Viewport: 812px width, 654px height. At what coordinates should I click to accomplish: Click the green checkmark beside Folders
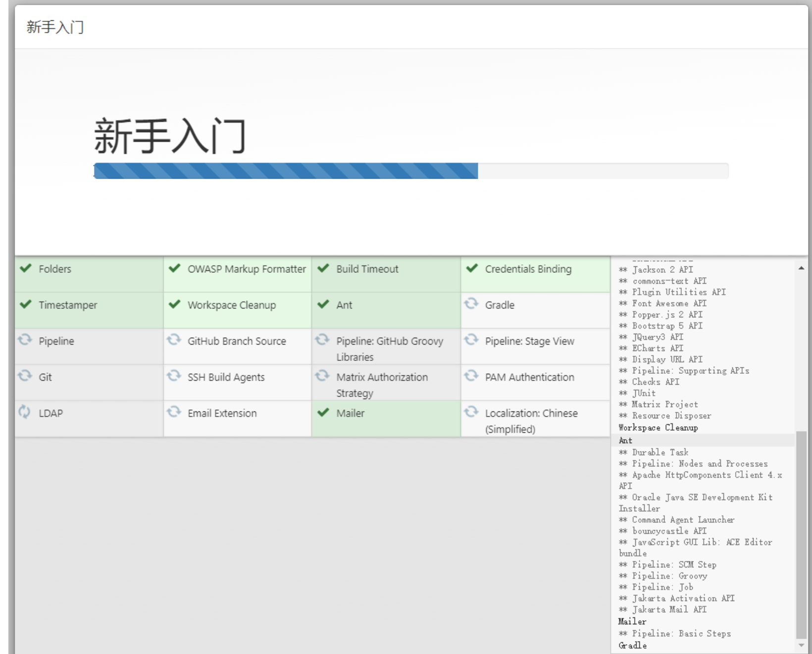point(26,268)
